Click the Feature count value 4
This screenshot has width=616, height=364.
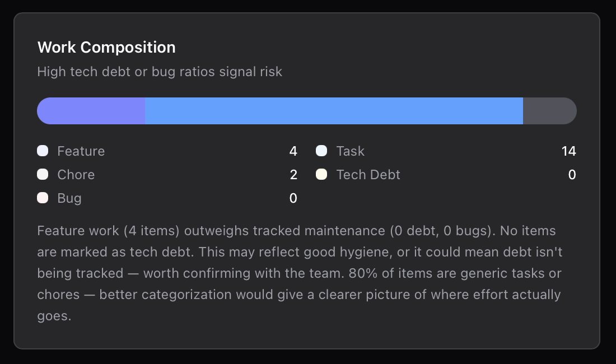click(x=293, y=151)
